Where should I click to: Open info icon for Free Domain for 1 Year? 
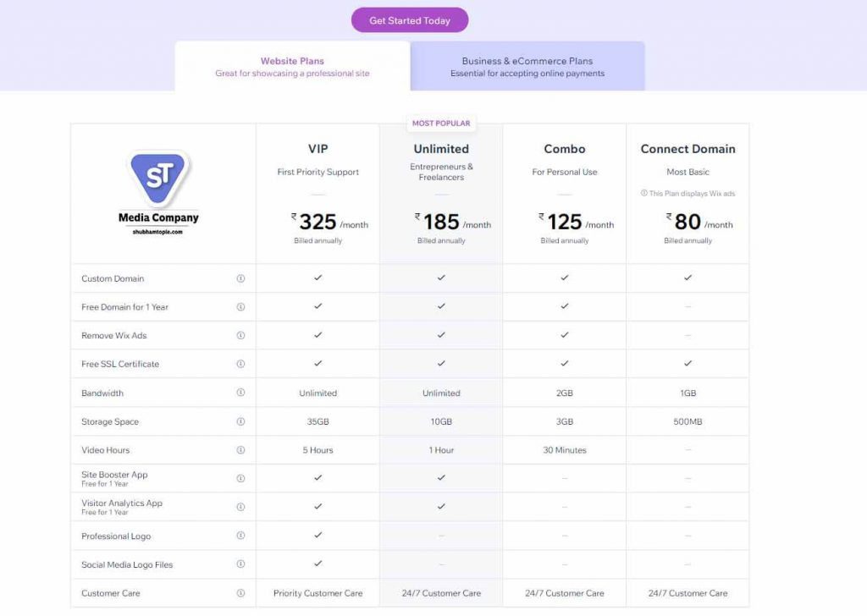coord(240,306)
